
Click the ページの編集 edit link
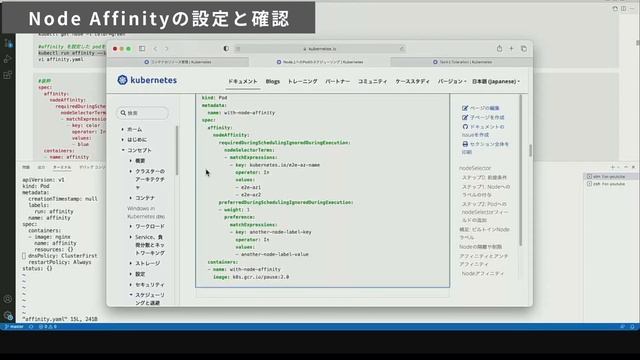pyautogui.click(x=480, y=108)
